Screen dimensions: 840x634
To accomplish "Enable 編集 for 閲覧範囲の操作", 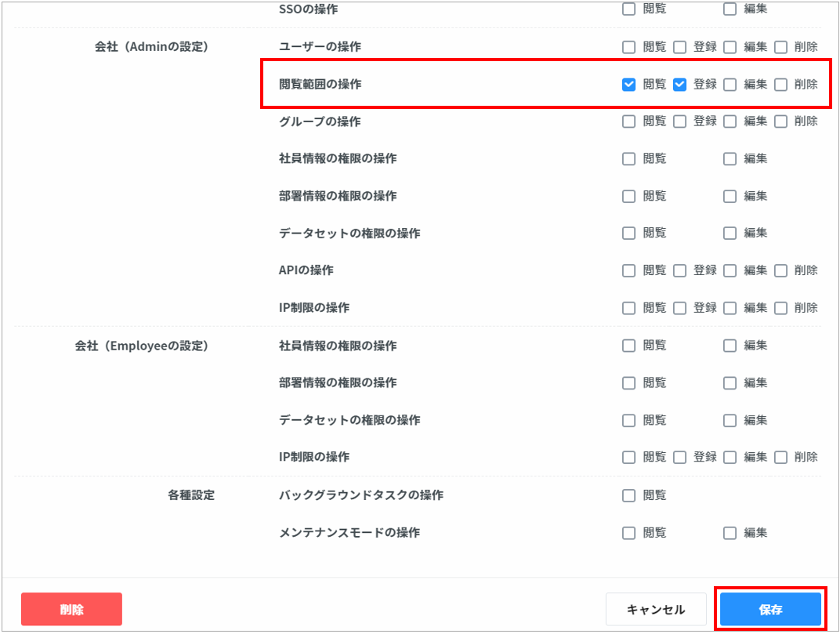I will tap(730, 85).
